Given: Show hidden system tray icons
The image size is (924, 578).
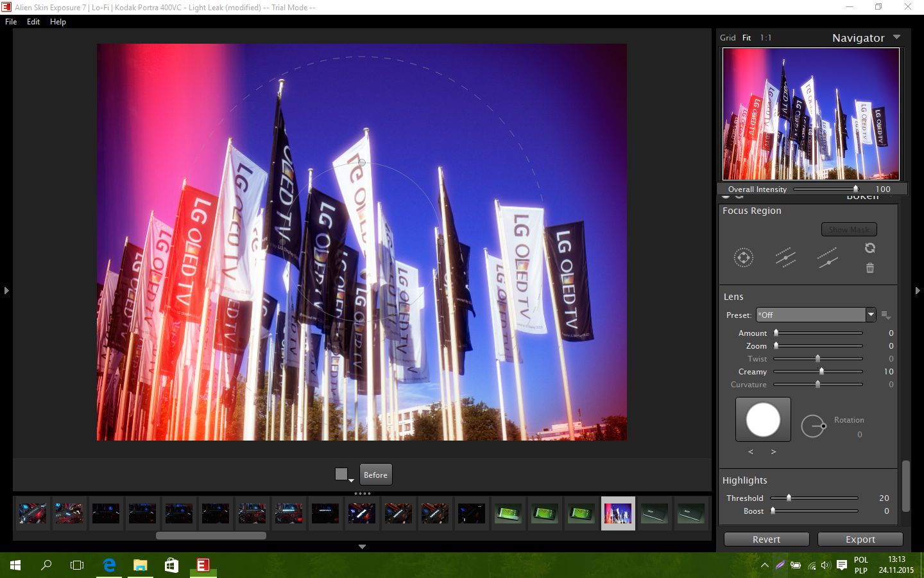Looking at the screenshot, I should (x=764, y=566).
